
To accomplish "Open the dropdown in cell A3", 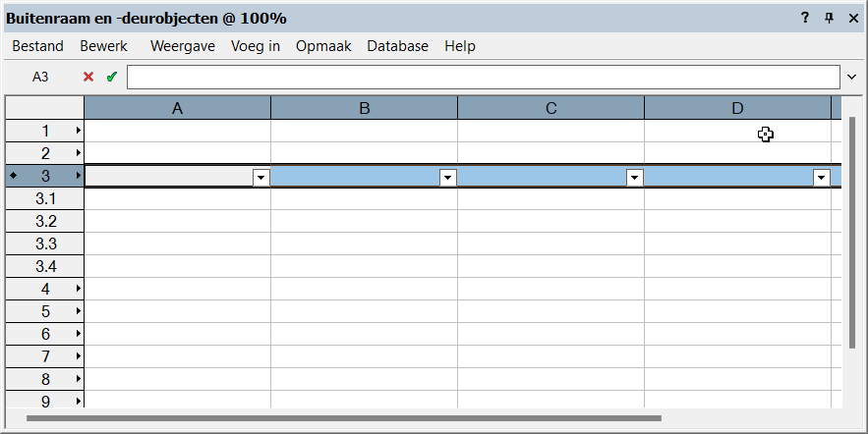I will (x=261, y=177).
